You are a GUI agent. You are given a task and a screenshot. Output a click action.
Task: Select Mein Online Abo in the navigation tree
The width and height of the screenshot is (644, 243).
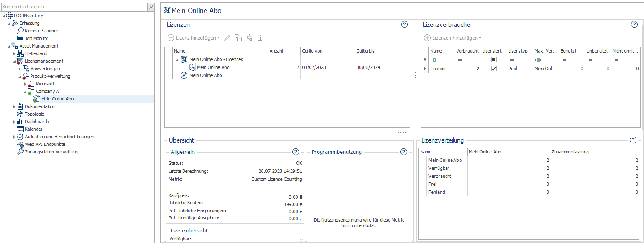pyautogui.click(x=58, y=99)
